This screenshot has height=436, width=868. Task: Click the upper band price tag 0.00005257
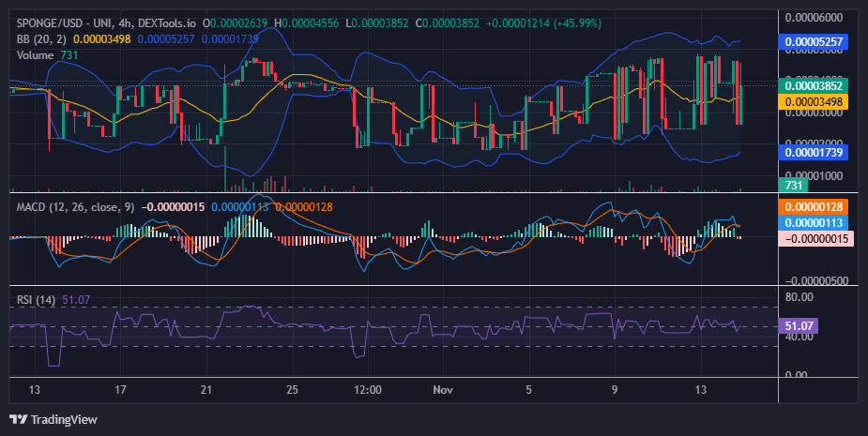(x=814, y=41)
